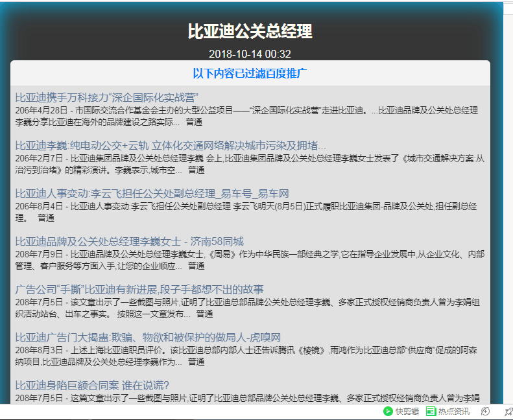Click snippet starting 208年8月3日 - 上述上海比亚迪
The width and height of the screenshot is (513, 420).
[246, 356]
